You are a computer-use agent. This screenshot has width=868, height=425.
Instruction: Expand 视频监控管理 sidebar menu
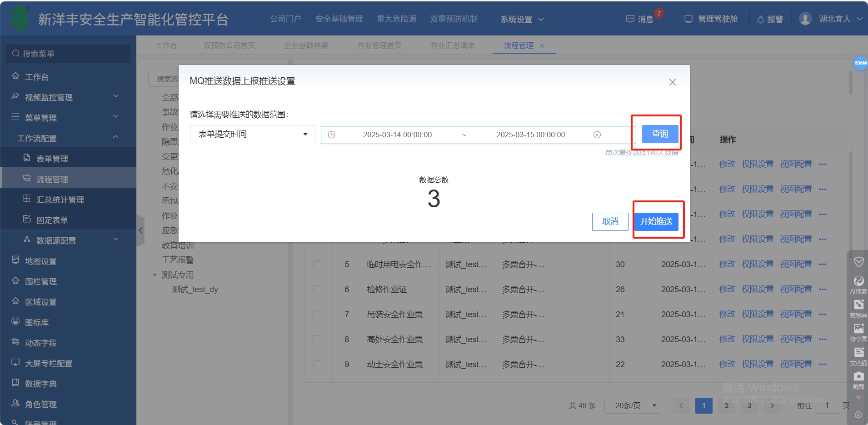(68, 97)
